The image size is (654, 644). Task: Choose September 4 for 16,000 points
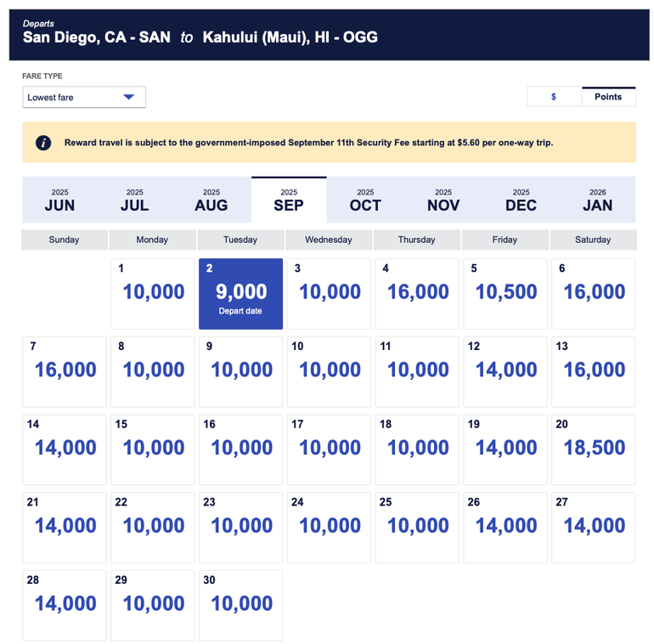tap(417, 294)
